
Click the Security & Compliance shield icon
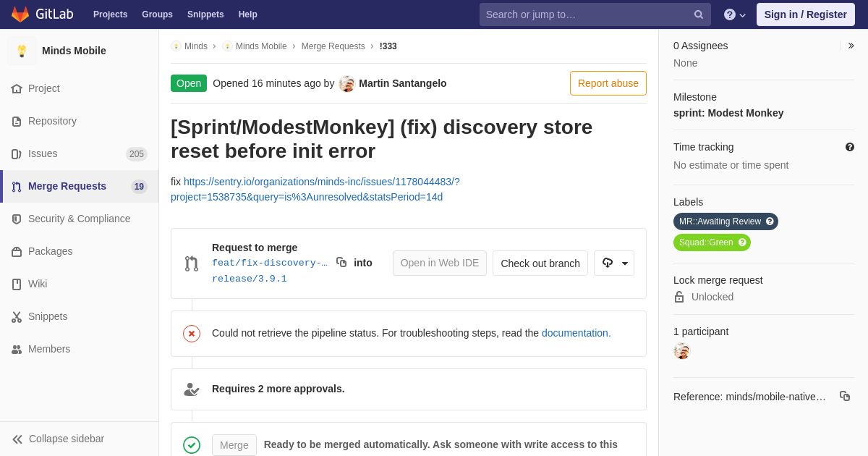(x=17, y=219)
